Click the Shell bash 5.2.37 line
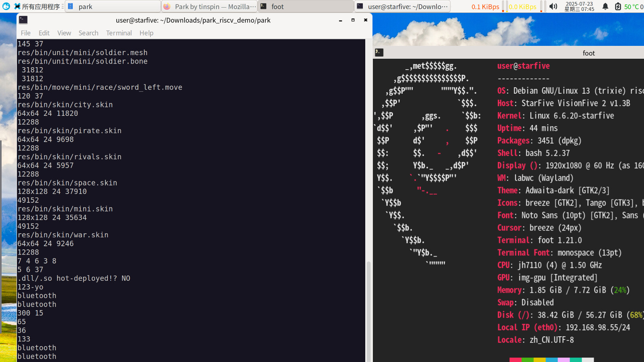The height and width of the screenshot is (362, 644). pyautogui.click(x=533, y=153)
